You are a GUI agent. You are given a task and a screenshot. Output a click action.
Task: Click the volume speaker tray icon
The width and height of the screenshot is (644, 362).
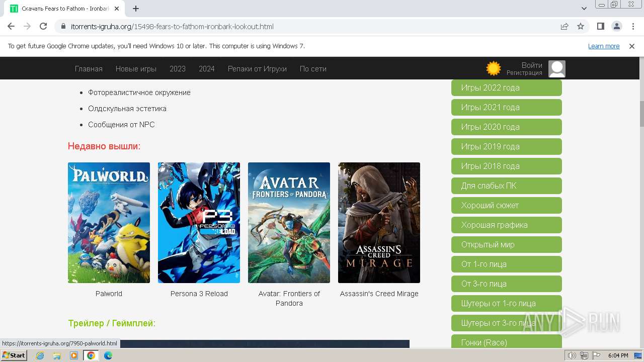(x=572, y=355)
